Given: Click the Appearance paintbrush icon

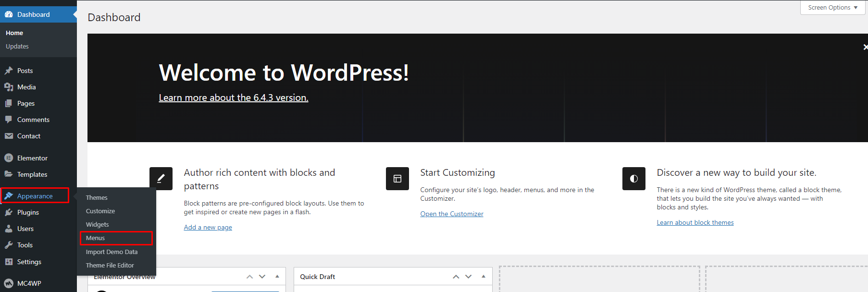Looking at the screenshot, I should [9, 196].
